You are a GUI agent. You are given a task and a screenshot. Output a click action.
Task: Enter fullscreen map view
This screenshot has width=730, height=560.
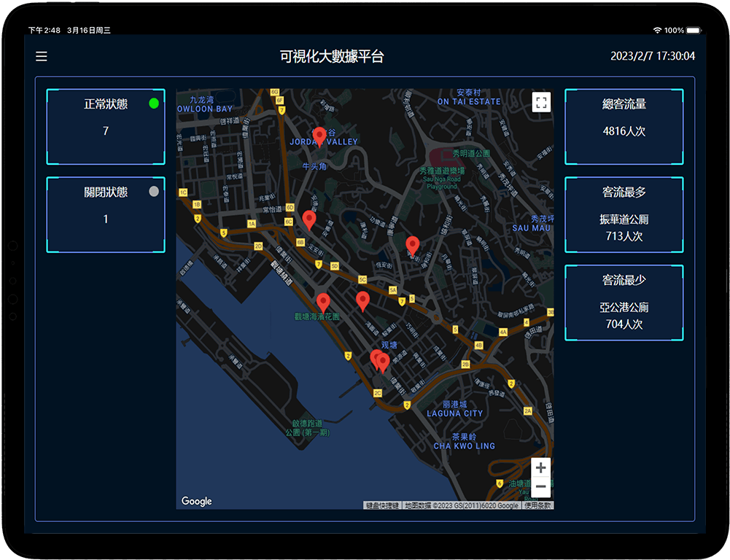[540, 103]
